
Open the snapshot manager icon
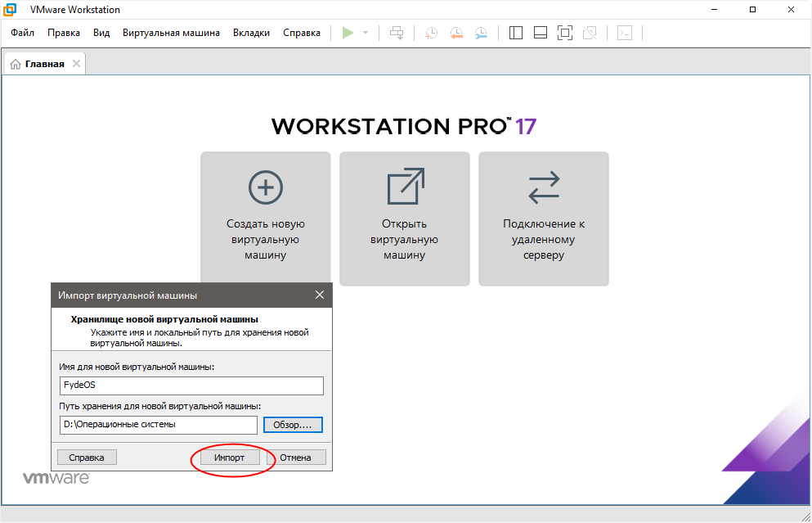coord(481,34)
